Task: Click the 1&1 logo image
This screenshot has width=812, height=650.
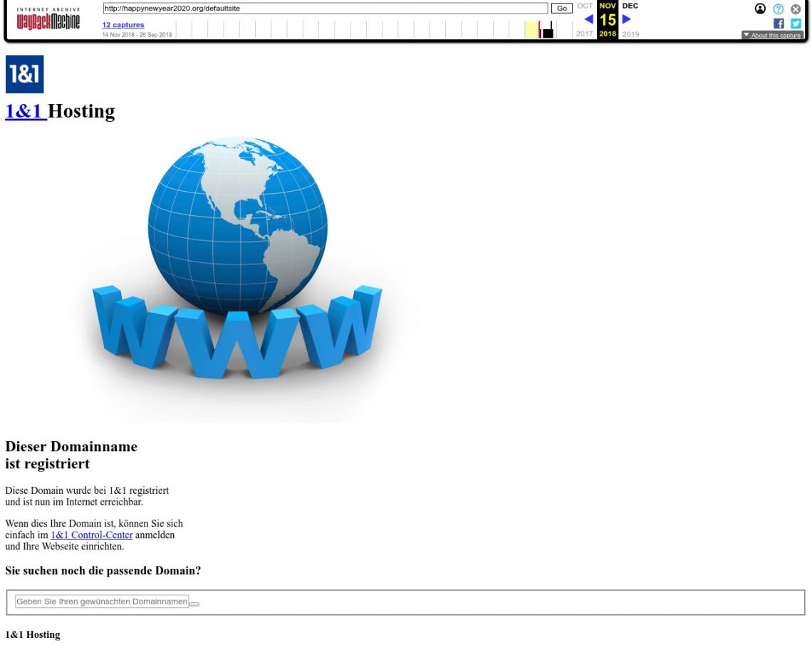Action: tap(24, 74)
